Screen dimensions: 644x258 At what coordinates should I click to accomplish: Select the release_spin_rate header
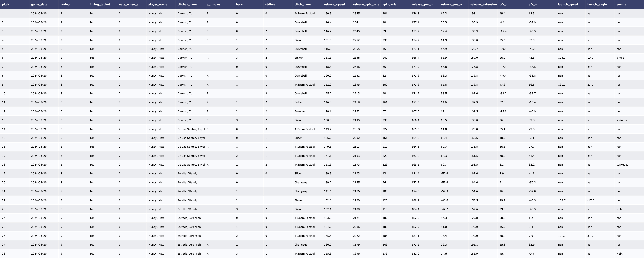pyautogui.click(x=366, y=5)
